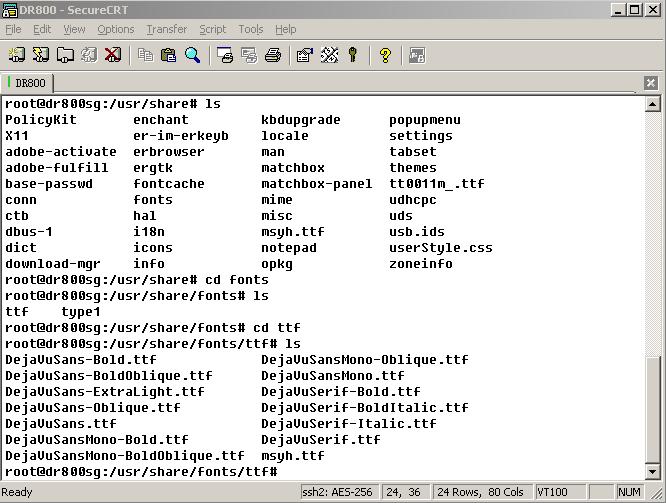Viewport: 666px width, 503px height.
Task: Click the Public Key Assistant key icon
Action: pos(353,55)
